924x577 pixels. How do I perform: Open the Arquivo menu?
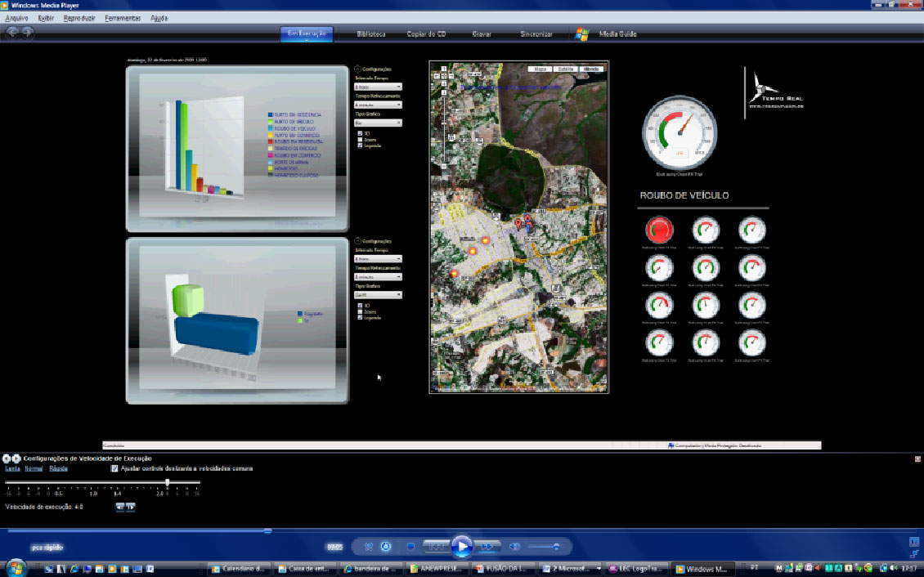coord(16,18)
